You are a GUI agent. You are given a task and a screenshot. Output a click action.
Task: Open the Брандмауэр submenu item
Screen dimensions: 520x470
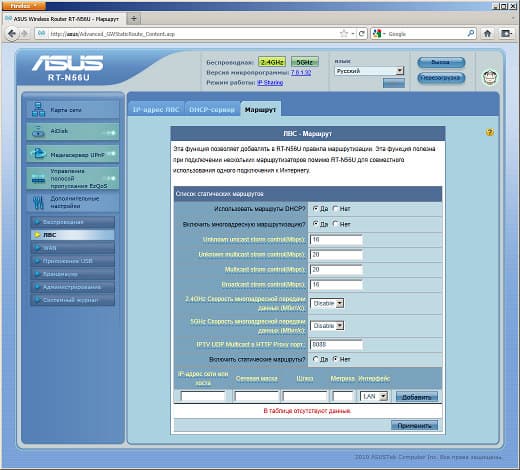tap(73, 274)
